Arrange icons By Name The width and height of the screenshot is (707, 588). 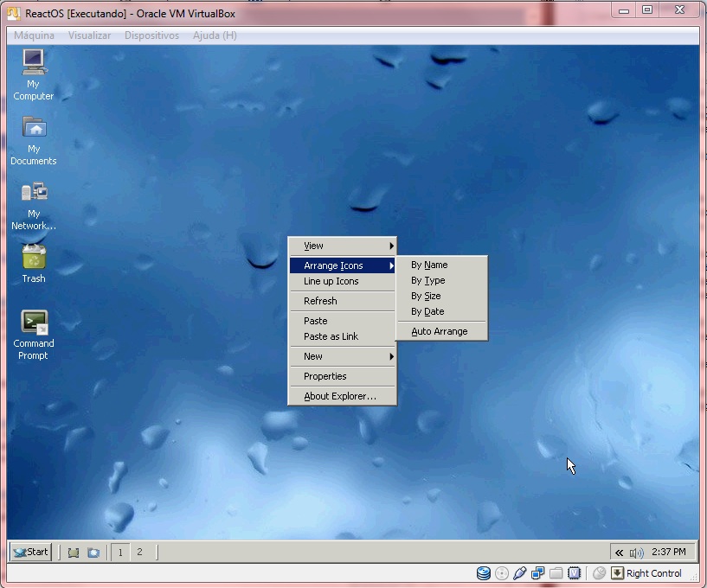point(442,265)
